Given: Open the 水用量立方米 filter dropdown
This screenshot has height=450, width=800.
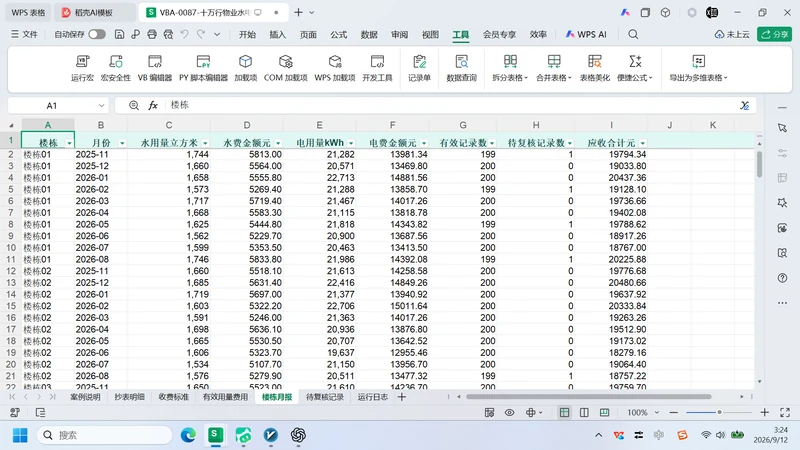Looking at the screenshot, I should coord(205,143).
